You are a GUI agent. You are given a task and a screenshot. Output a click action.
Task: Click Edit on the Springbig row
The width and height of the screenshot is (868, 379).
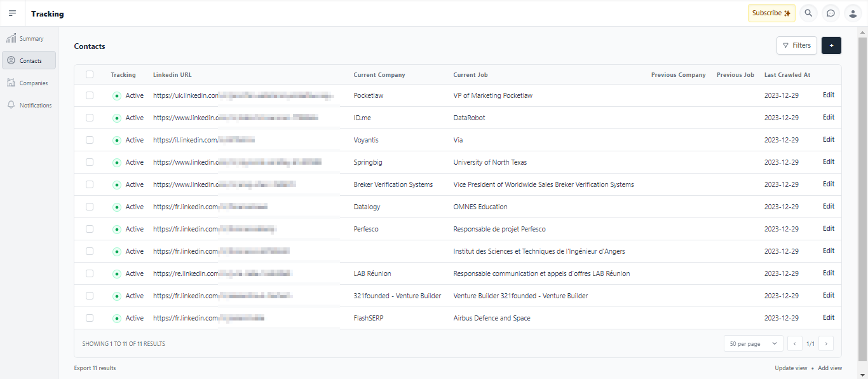pos(829,162)
